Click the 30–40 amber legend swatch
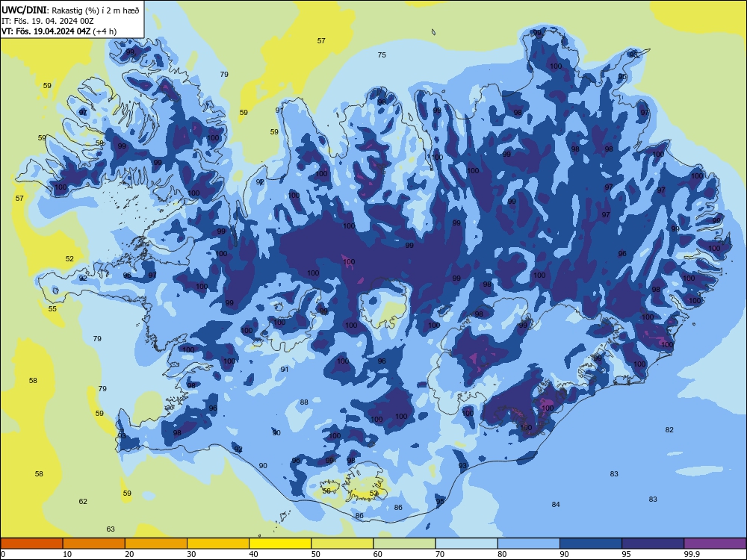Screen dimensions: 747x560 [x=218, y=544]
